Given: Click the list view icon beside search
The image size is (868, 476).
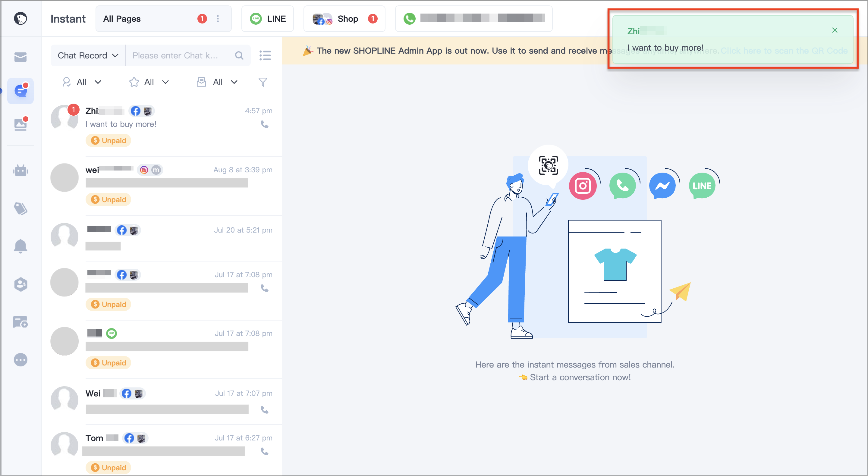Looking at the screenshot, I should coord(265,56).
